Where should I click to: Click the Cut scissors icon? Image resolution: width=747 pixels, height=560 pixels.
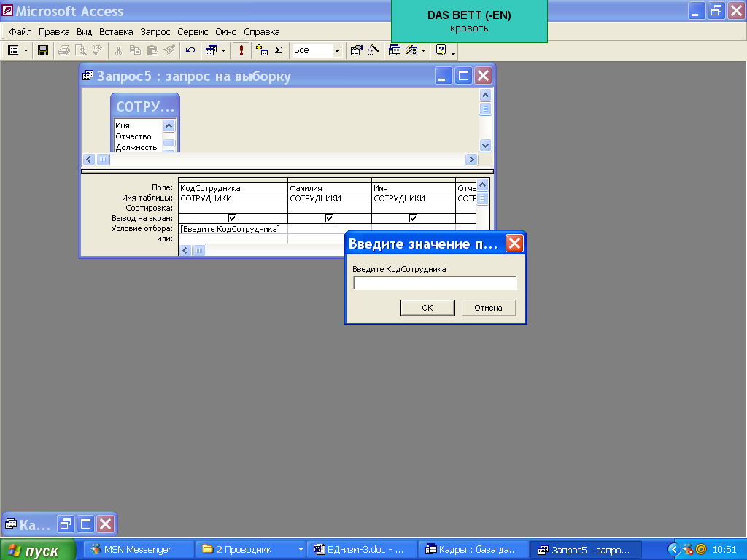[119, 50]
